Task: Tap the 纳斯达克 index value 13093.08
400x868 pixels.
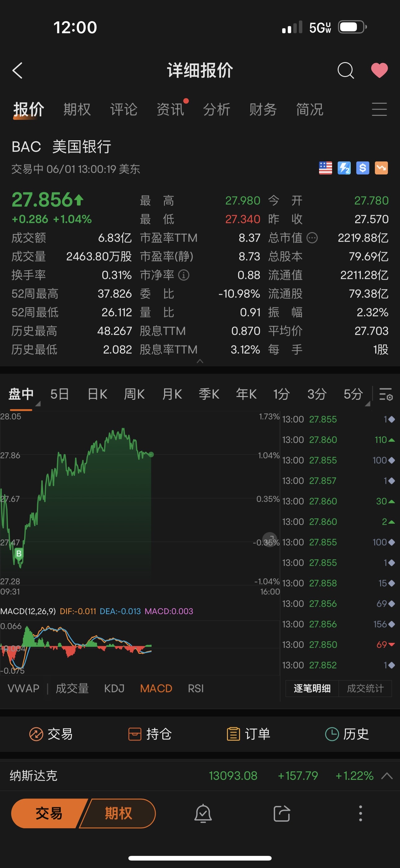Action: coord(233,776)
